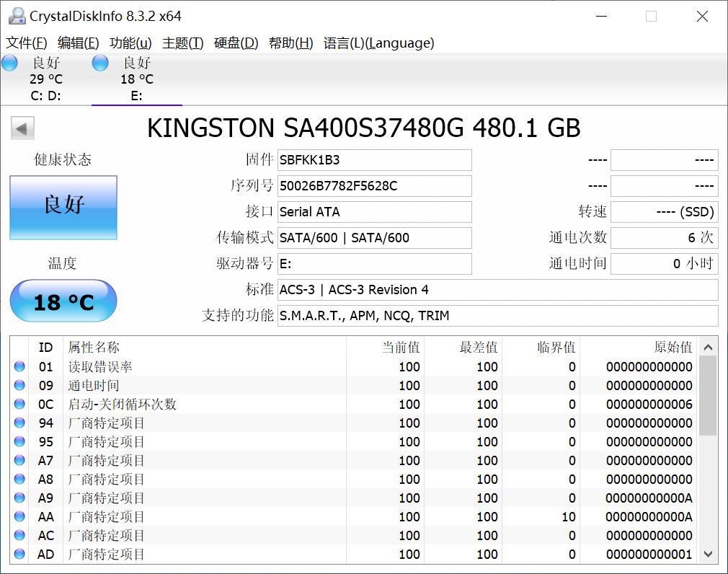Click the blue dot next to attribute AA

[19, 516]
